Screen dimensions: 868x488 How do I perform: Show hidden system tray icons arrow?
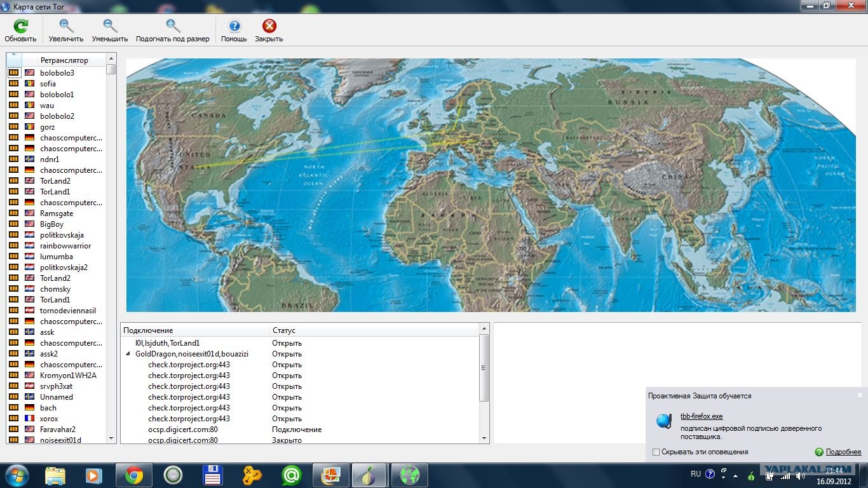coord(735,475)
